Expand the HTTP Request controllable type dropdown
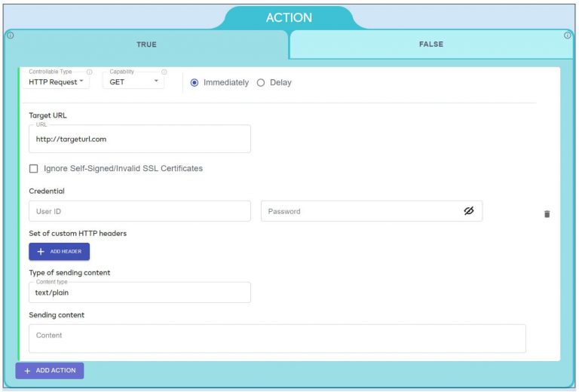Viewport: 579px width, 392px height. 57,82
